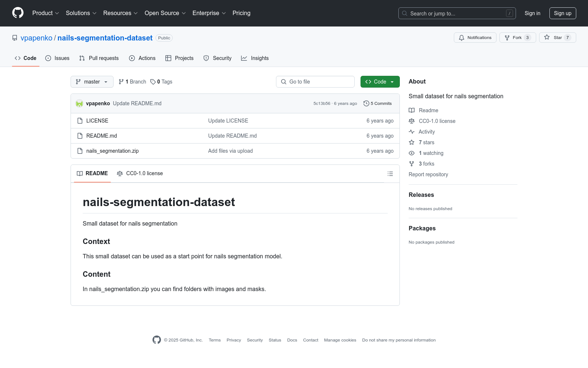Screen dimensions: 588x368
Task: Expand the Open Source menu
Action: pyautogui.click(x=165, y=13)
